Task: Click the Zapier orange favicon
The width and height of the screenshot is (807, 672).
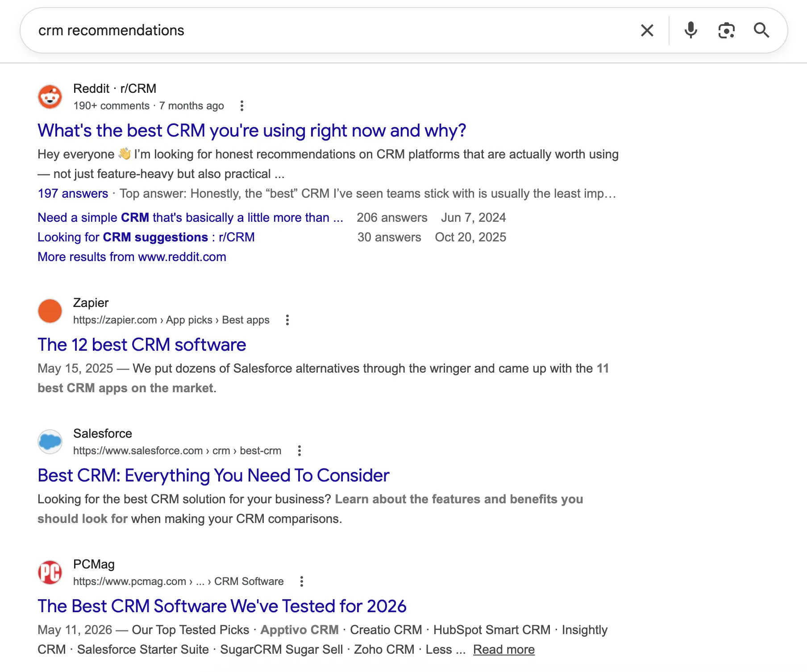Action: click(x=50, y=311)
